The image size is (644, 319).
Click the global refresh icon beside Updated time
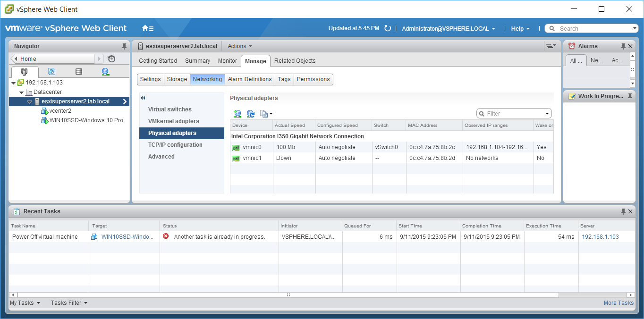pyautogui.click(x=388, y=28)
